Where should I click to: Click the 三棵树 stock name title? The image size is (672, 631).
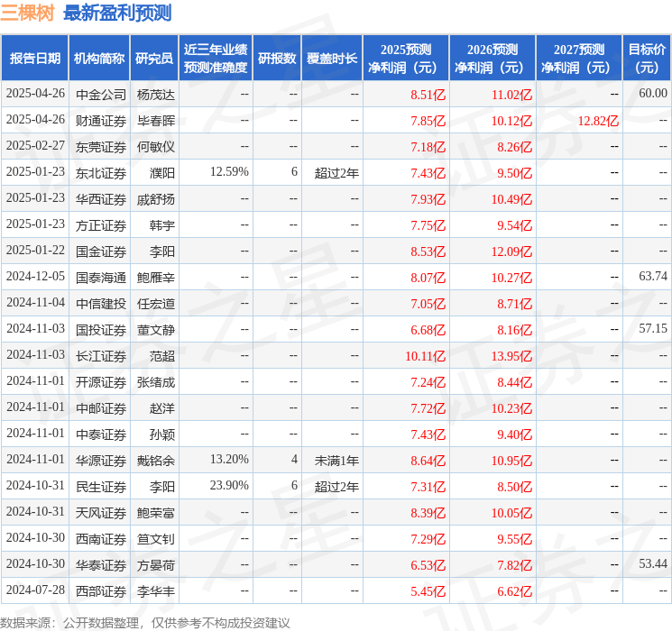coord(27,13)
